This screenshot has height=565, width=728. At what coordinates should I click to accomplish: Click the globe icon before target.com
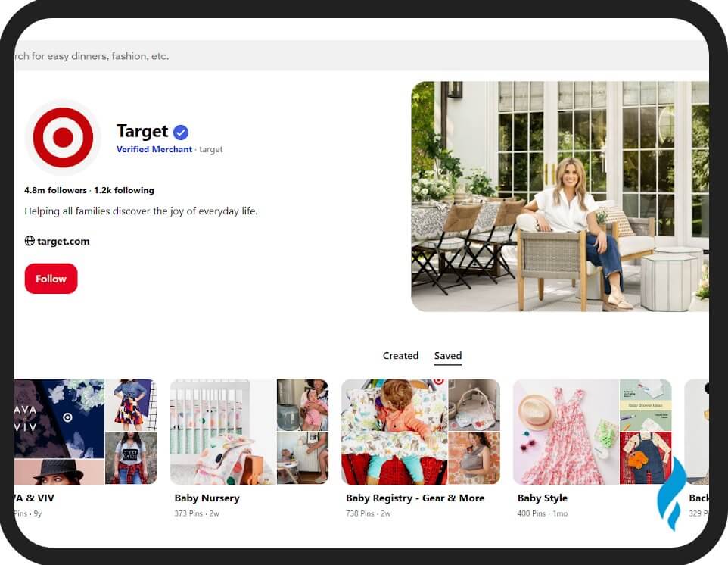29,241
